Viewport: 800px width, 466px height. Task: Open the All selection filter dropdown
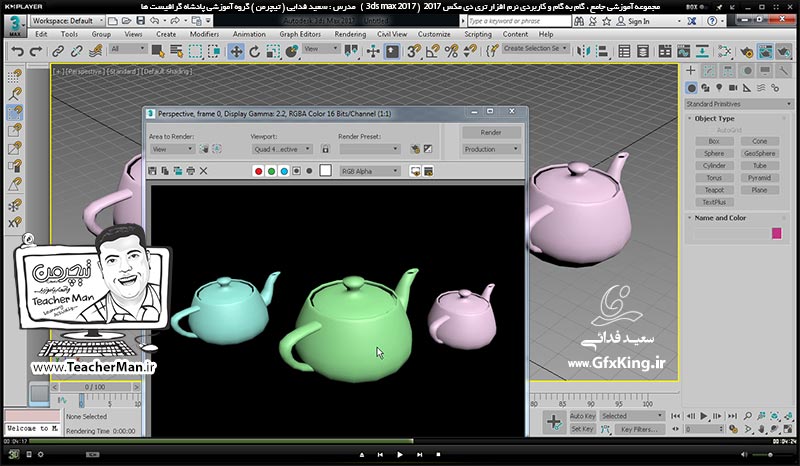click(x=128, y=49)
